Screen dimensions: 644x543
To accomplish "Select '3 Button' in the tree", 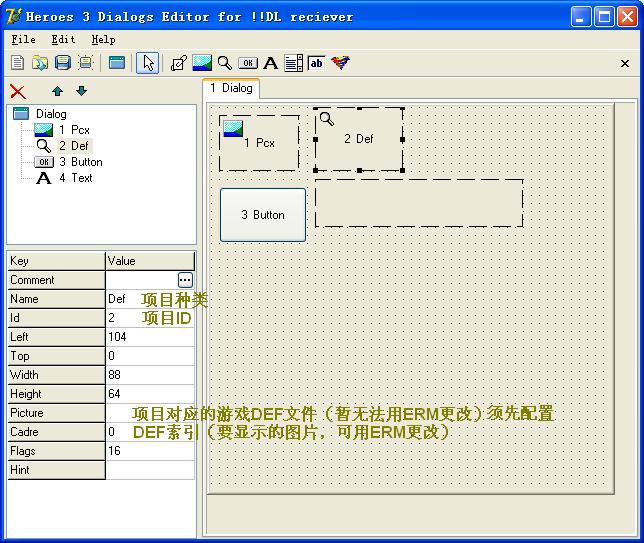I will [x=80, y=162].
